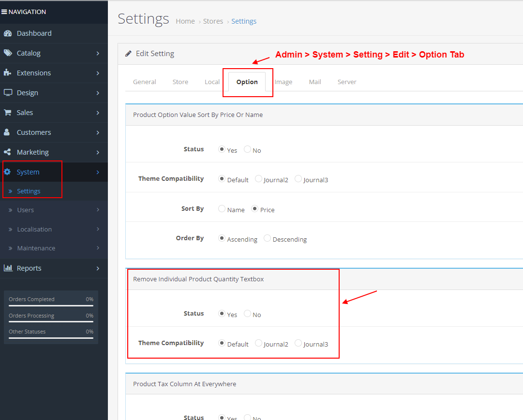Click the Home breadcrumb link

(x=185, y=21)
